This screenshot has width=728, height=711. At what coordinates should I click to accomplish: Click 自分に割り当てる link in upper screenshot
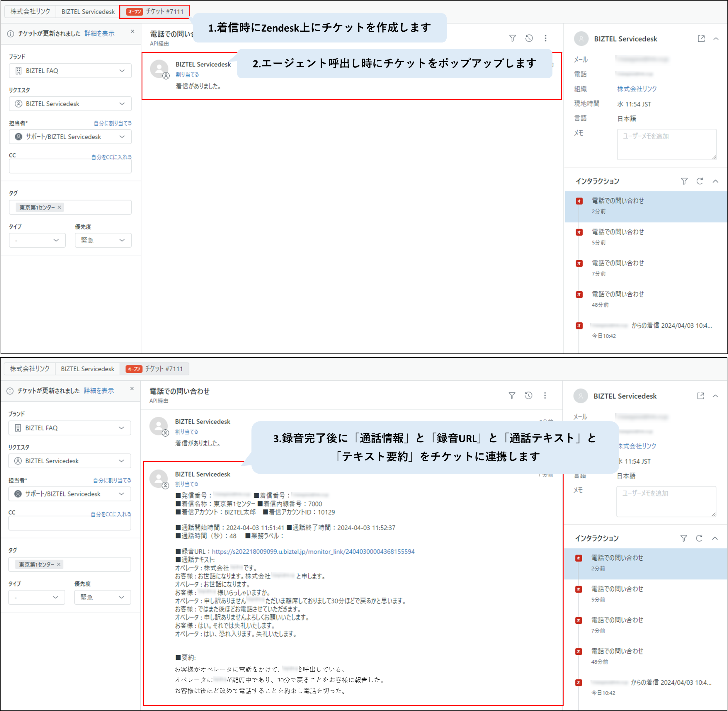click(x=112, y=123)
